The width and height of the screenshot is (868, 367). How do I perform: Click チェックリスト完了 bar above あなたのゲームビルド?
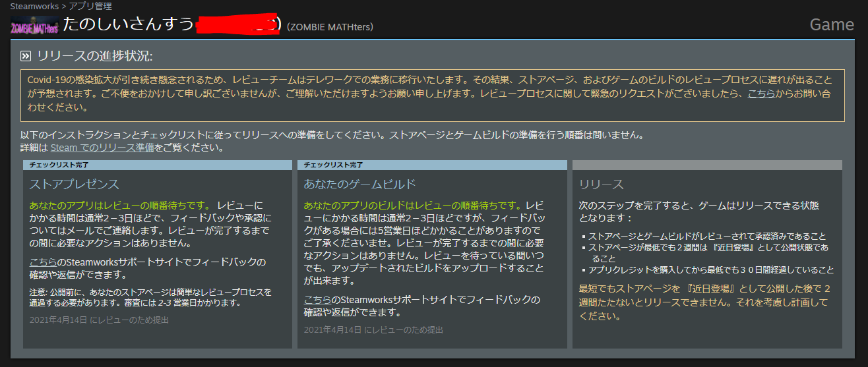click(432, 165)
